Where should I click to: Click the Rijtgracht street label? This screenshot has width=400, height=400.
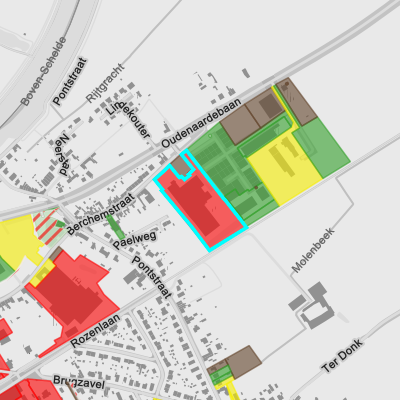[105, 83]
